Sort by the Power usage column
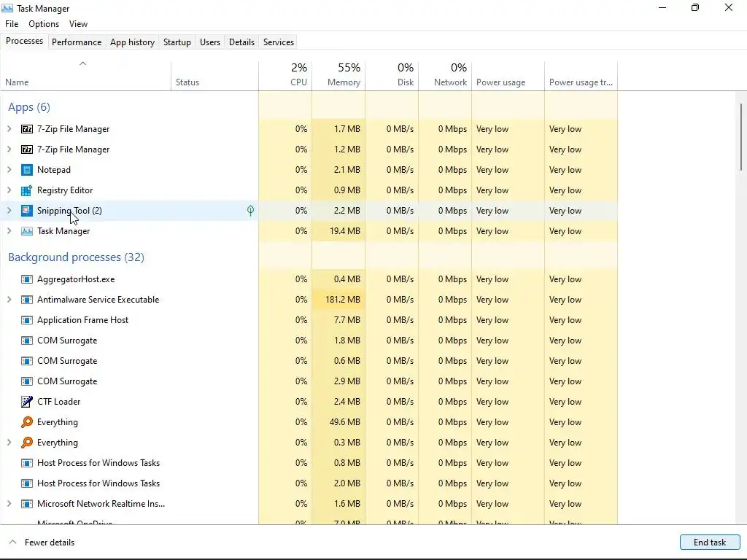Viewport: 747px width, 560px height. tap(508, 76)
